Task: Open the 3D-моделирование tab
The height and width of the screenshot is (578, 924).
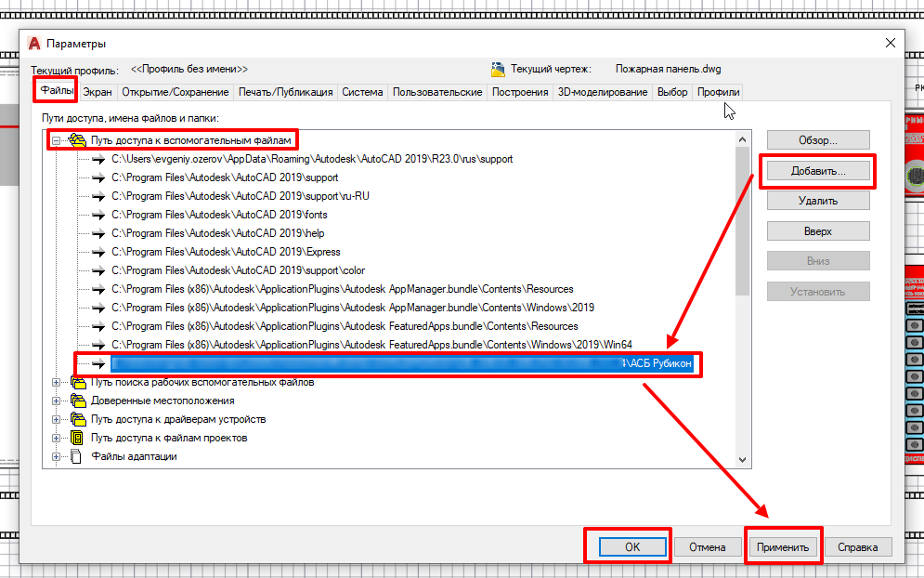Action: click(603, 92)
